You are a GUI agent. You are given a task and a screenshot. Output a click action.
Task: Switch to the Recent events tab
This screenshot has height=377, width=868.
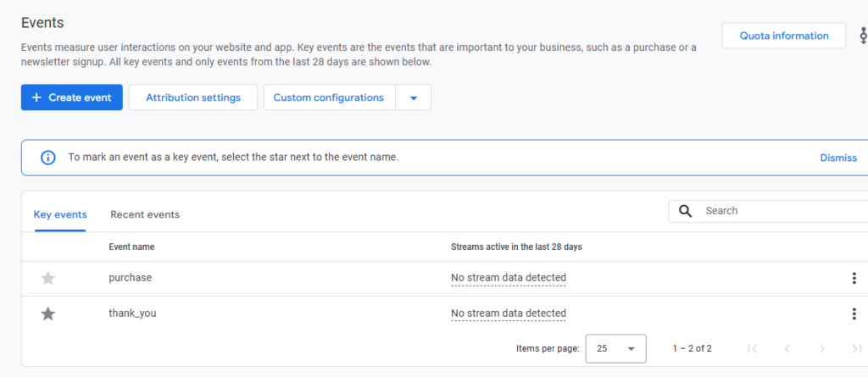coord(145,214)
